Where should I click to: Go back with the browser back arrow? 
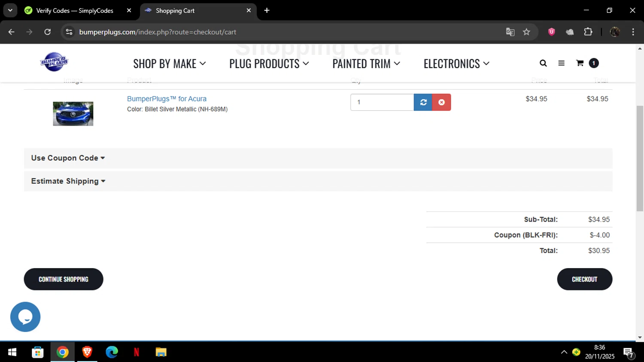(x=12, y=32)
